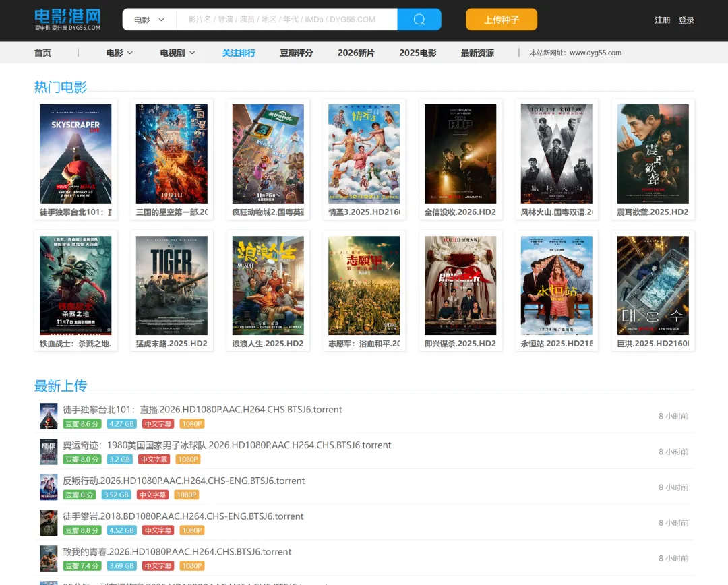Select the 关注排行 nav item
Screen dimensions: 728x585
point(239,53)
